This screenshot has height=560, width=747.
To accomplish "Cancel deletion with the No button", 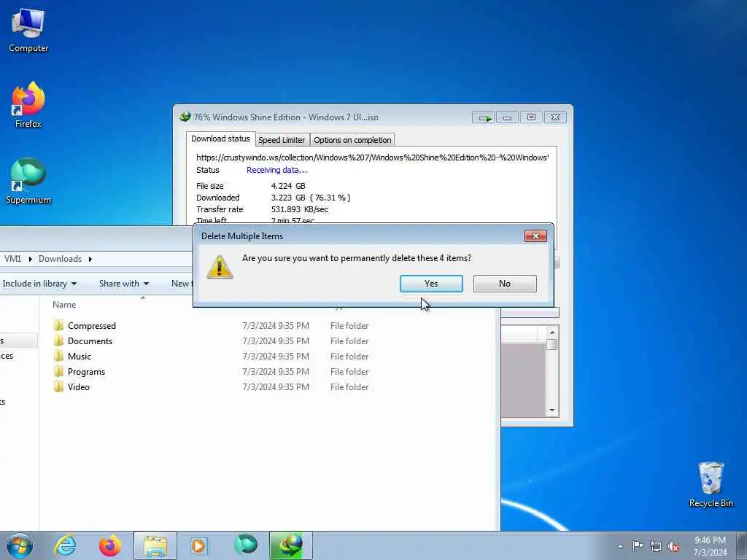I will pyautogui.click(x=505, y=284).
